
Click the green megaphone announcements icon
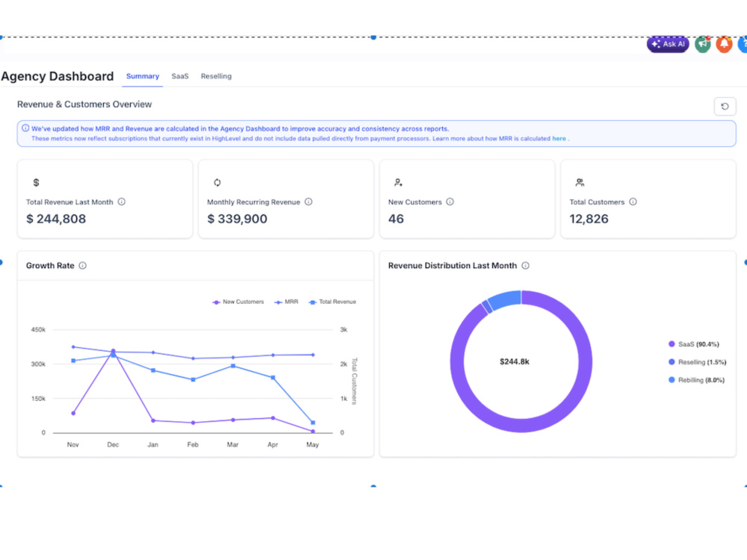(x=703, y=44)
